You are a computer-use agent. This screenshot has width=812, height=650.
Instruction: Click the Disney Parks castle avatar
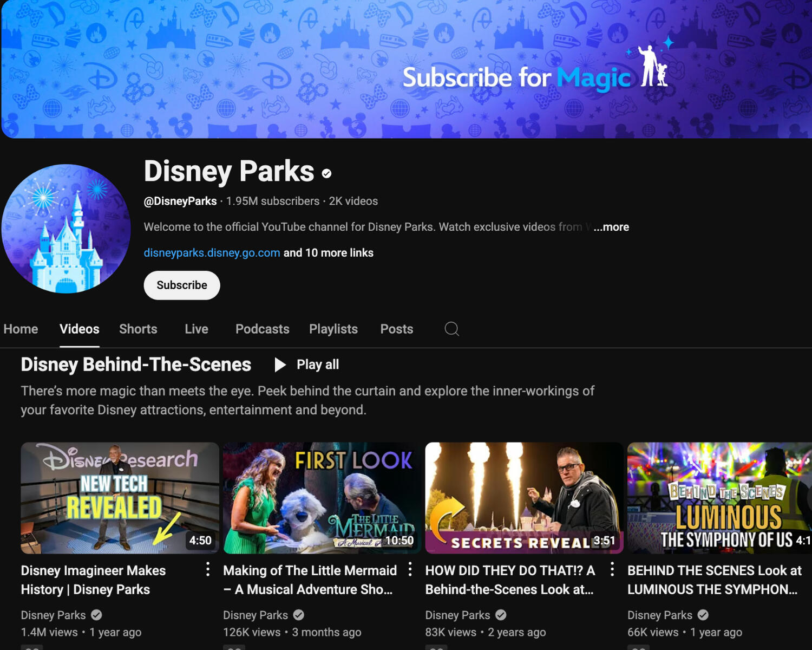point(66,229)
